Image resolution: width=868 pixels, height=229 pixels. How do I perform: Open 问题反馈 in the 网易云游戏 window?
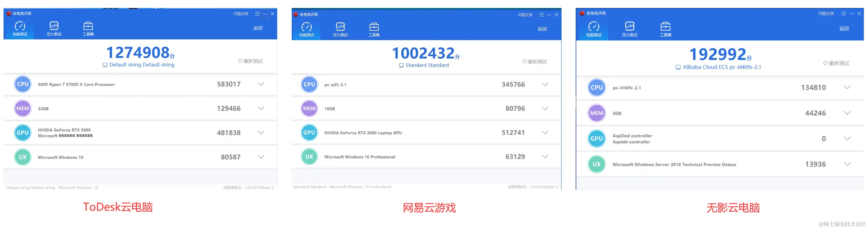pyautogui.click(x=525, y=15)
